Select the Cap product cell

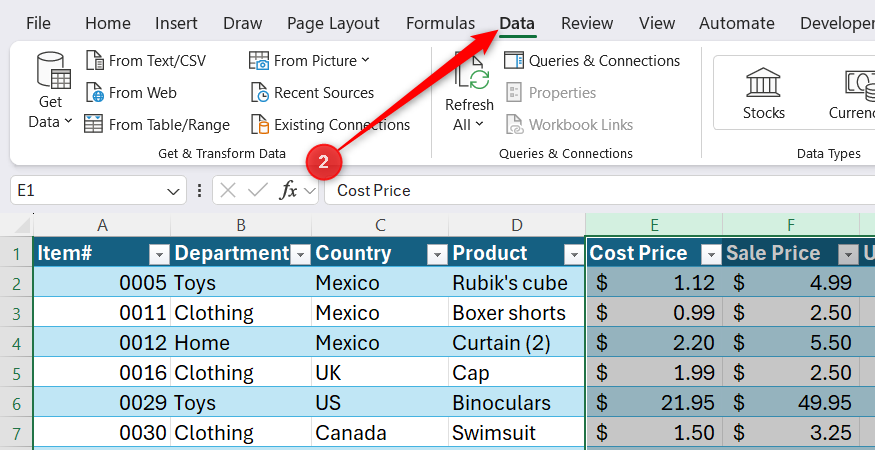tap(517, 372)
